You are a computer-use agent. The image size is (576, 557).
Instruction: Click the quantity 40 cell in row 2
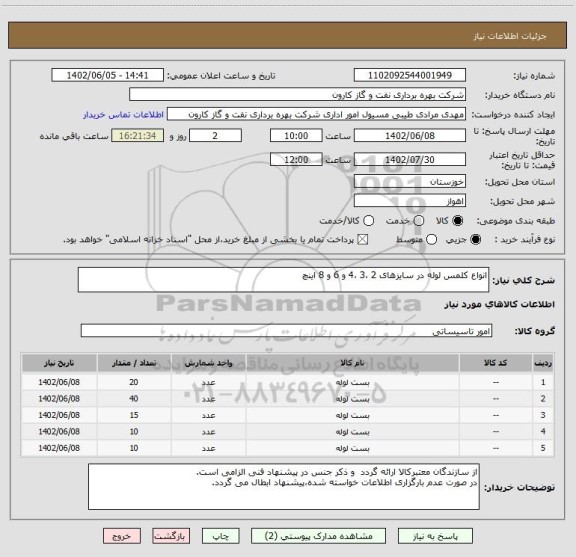tap(134, 399)
